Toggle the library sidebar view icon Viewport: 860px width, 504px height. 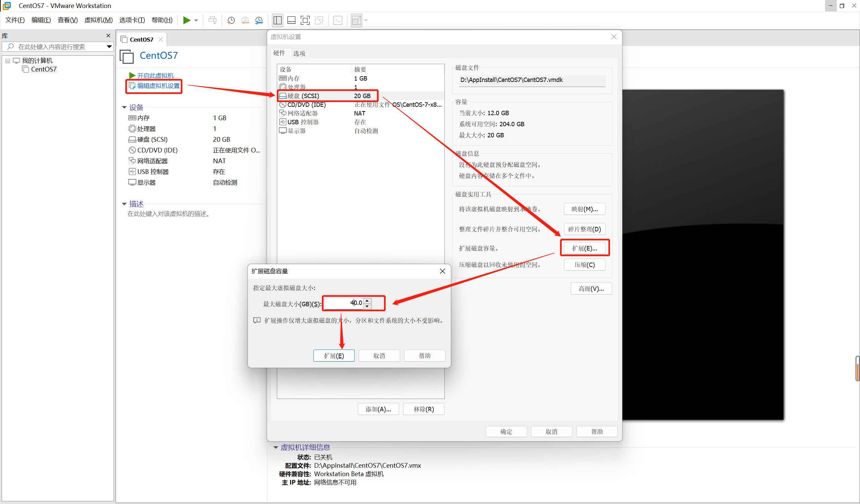tap(277, 20)
